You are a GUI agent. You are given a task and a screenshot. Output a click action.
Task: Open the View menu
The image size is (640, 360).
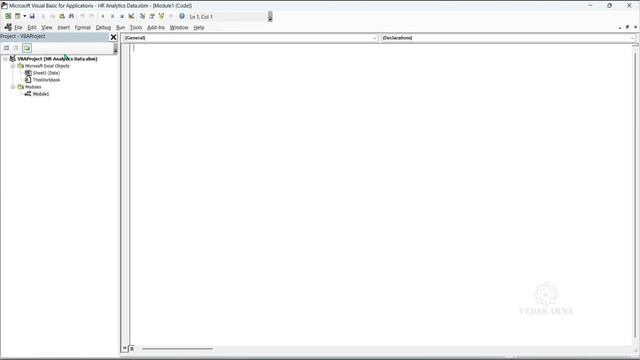point(47,27)
